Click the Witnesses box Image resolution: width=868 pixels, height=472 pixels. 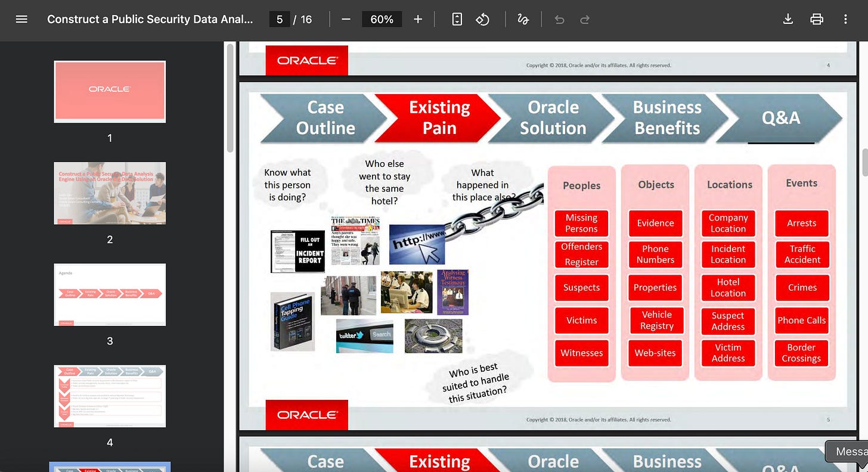point(581,353)
